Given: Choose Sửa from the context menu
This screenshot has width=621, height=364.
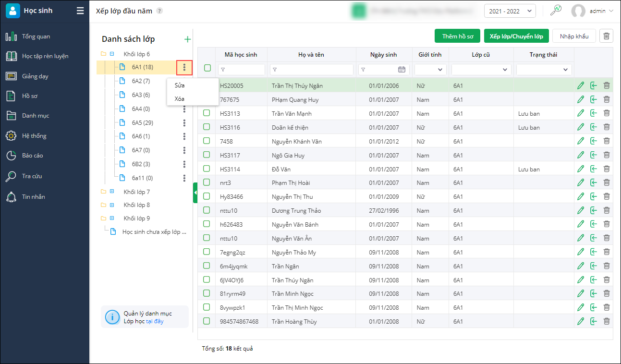Looking at the screenshot, I should (180, 85).
